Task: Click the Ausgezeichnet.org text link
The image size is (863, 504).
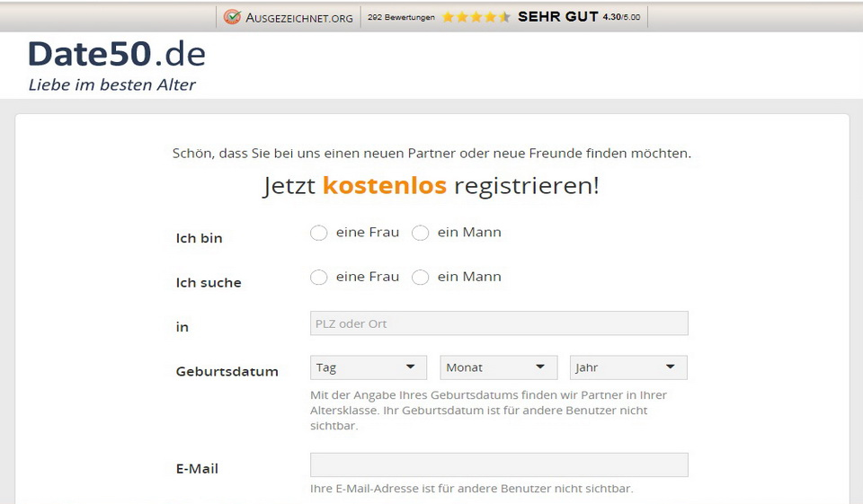Action: pyautogui.click(x=299, y=17)
